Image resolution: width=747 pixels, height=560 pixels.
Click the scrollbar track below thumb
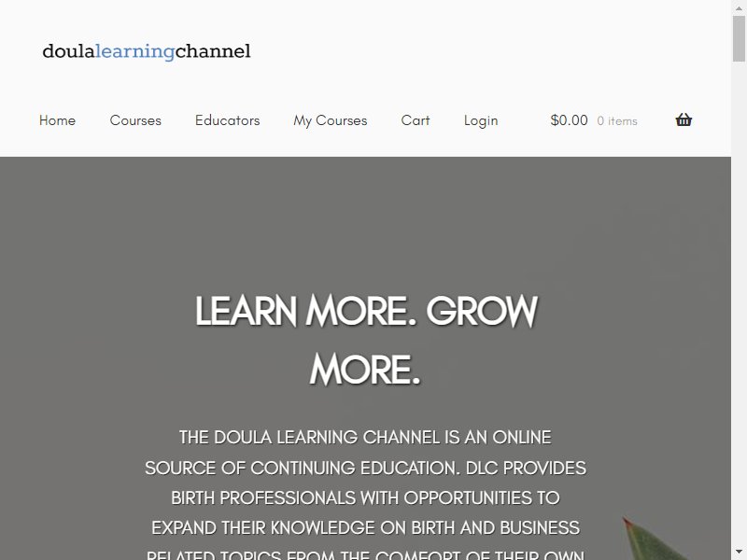(739, 305)
